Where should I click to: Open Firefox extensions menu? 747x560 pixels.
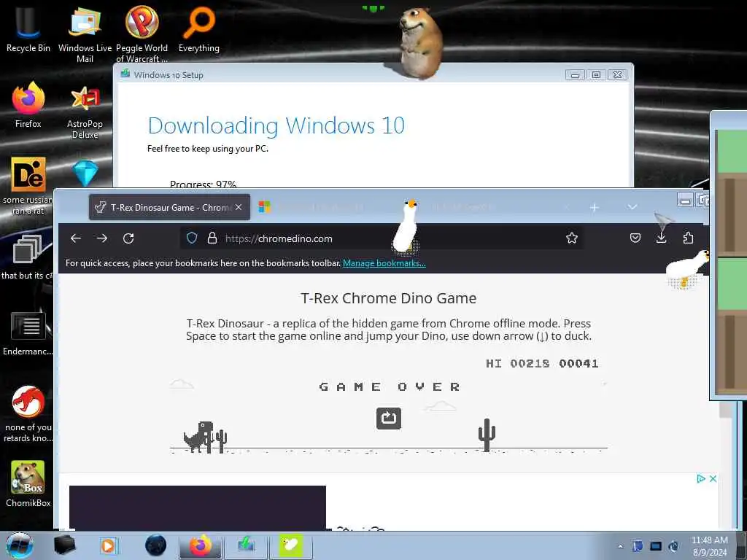click(688, 238)
